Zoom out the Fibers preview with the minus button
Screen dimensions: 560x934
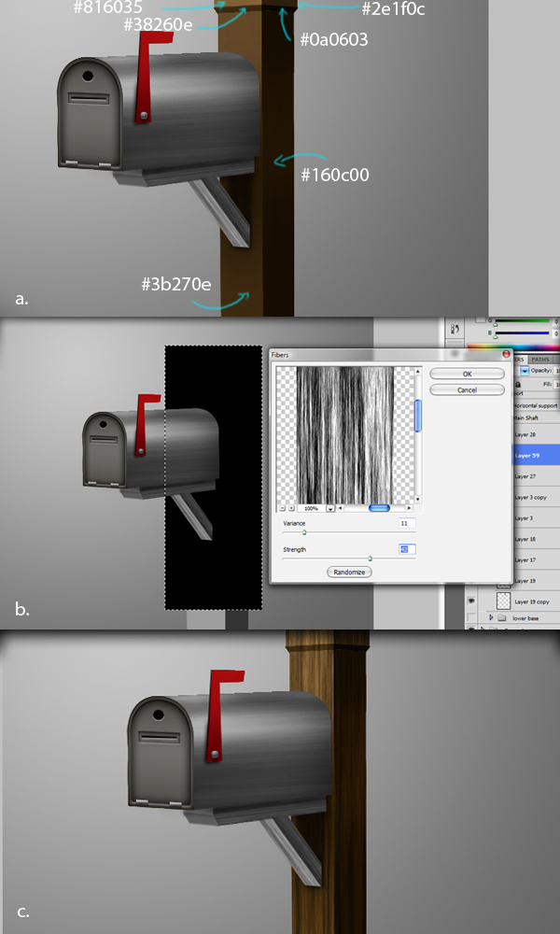pyautogui.click(x=282, y=508)
